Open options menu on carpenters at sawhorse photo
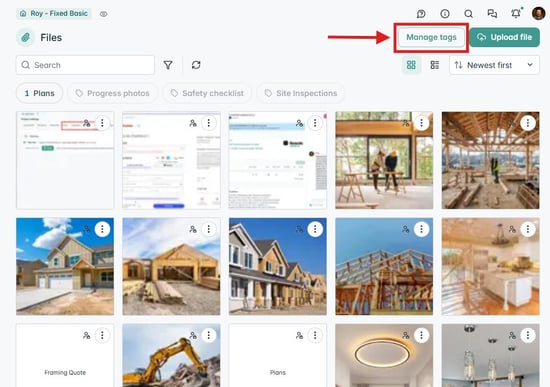Viewport: 550px width, 387px height. point(421,123)
